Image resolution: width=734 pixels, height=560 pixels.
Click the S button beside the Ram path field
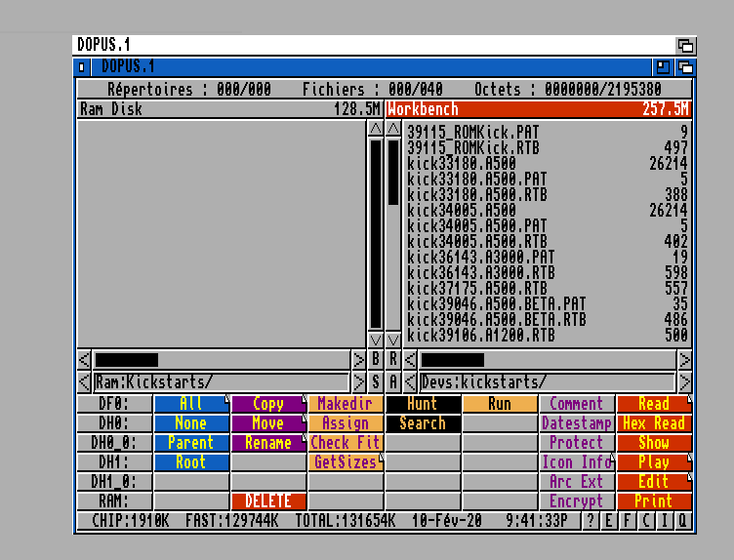376,382
